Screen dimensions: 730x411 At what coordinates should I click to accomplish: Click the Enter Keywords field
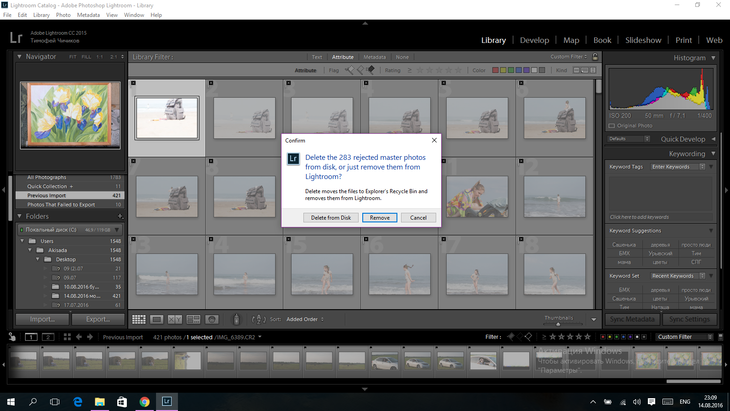678,167
